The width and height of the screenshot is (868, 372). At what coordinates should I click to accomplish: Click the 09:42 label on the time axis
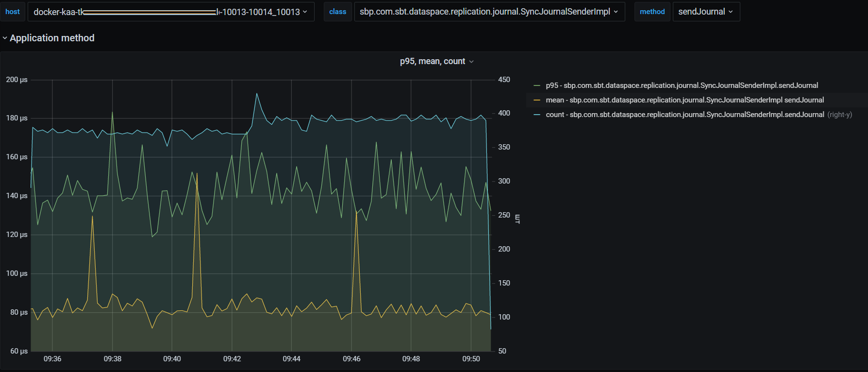point(232,359)
